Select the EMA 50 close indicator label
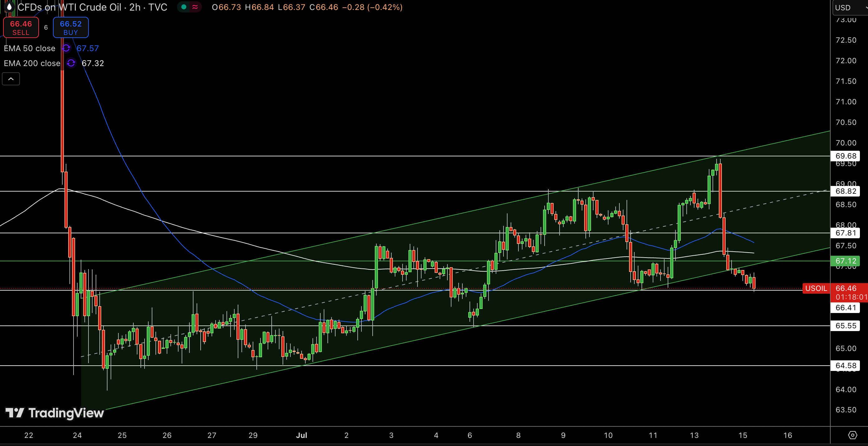 coord(30,48)
